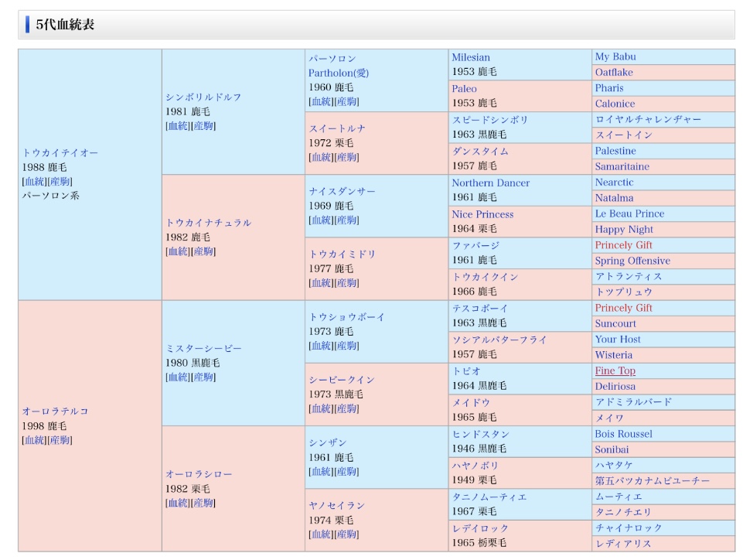743x560 pixels.
Task: Open the パーソロン horse link
Action: (x=332, y=59)
